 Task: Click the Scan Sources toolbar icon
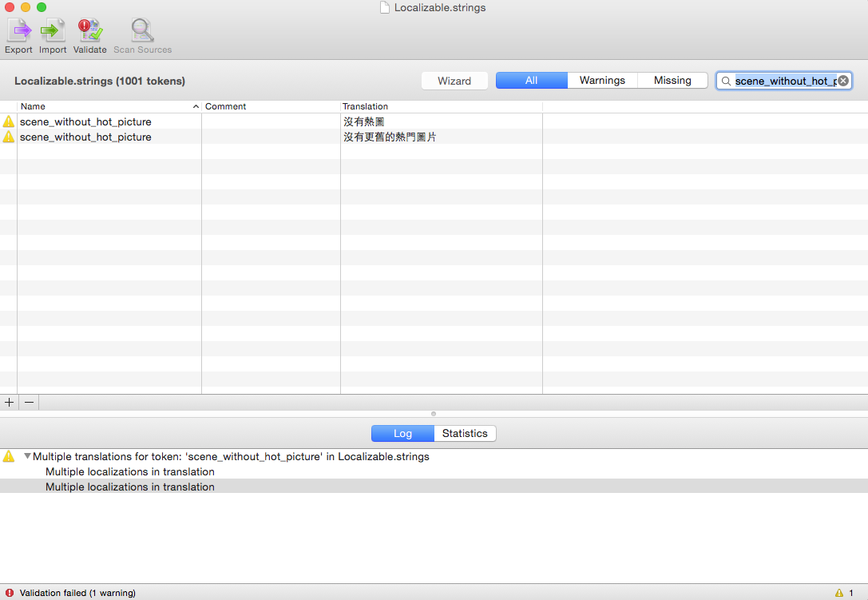[142, 32]
